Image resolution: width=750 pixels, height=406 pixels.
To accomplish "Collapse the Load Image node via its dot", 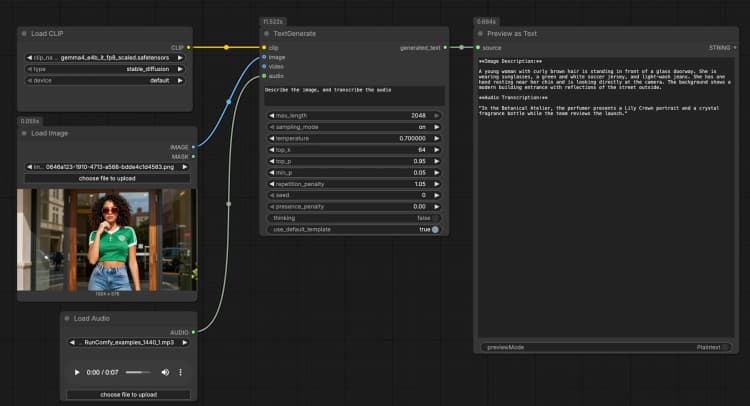I will click(x=24, y=133).
